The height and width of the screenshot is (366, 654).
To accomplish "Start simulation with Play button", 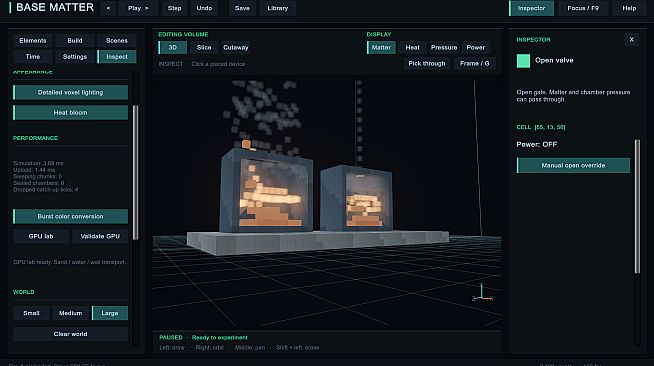I will click(x=138, y=8).
